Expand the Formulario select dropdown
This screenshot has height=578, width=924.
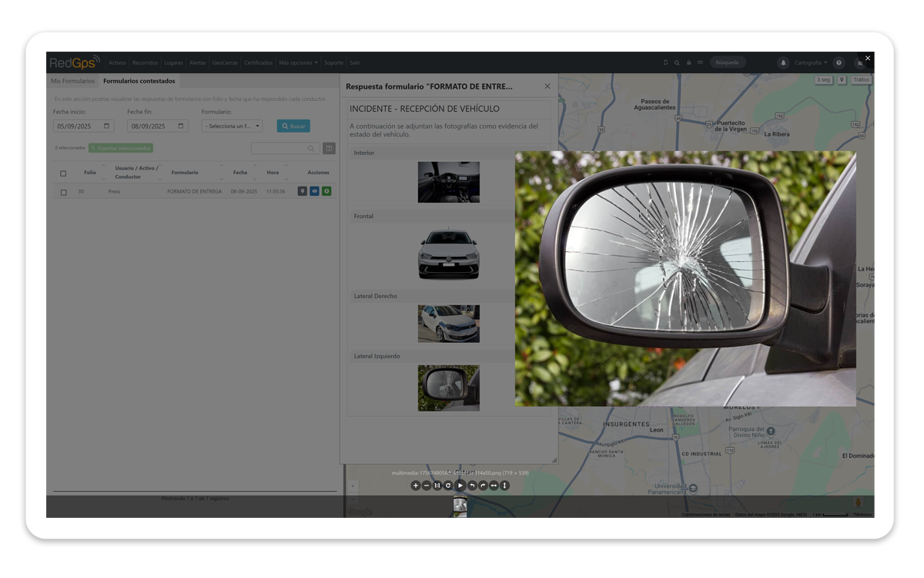pyautogui.click(x=232, y=126)
